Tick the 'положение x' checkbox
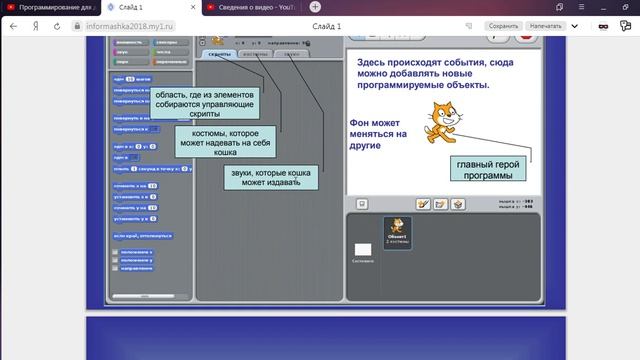The image size is (640, 360). [115, 252]
